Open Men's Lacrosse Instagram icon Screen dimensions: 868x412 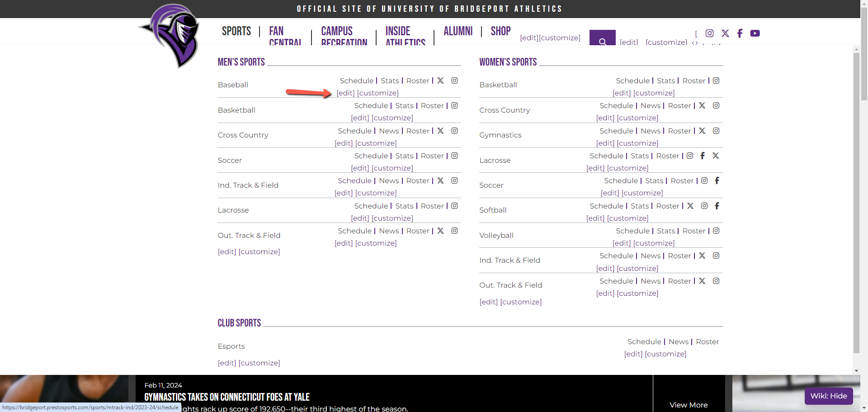(455, 206)
